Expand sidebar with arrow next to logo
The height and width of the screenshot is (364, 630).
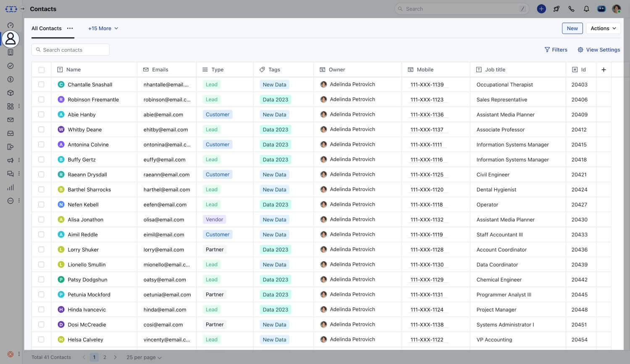point(23,9)
